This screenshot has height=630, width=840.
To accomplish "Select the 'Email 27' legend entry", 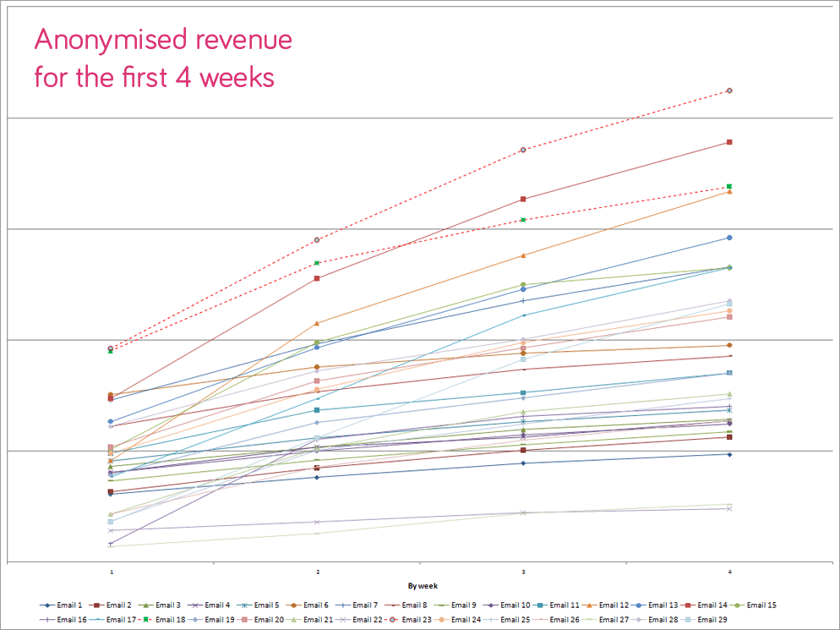I will tap(605, 619).
